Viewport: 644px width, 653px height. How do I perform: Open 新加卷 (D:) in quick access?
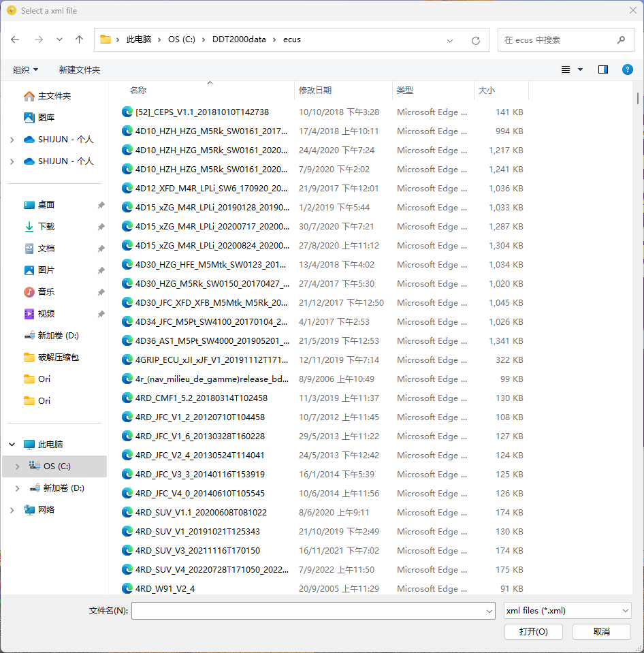click(58, 335)
